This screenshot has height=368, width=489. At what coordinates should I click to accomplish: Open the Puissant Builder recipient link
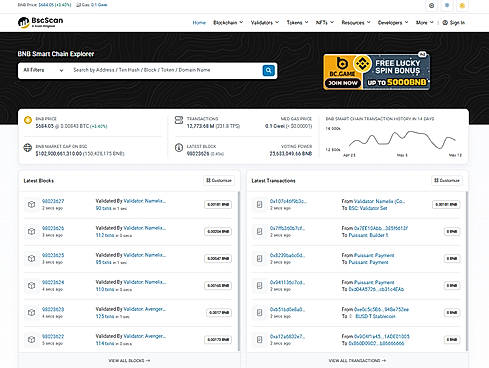(x=368, y=235)
